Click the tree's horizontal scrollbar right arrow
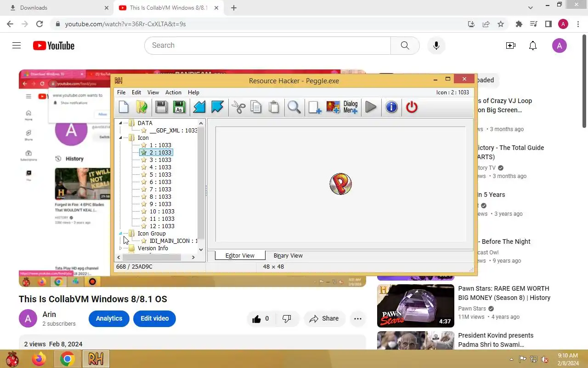This screenshot has width=588, height=368. tap(193, 257)
